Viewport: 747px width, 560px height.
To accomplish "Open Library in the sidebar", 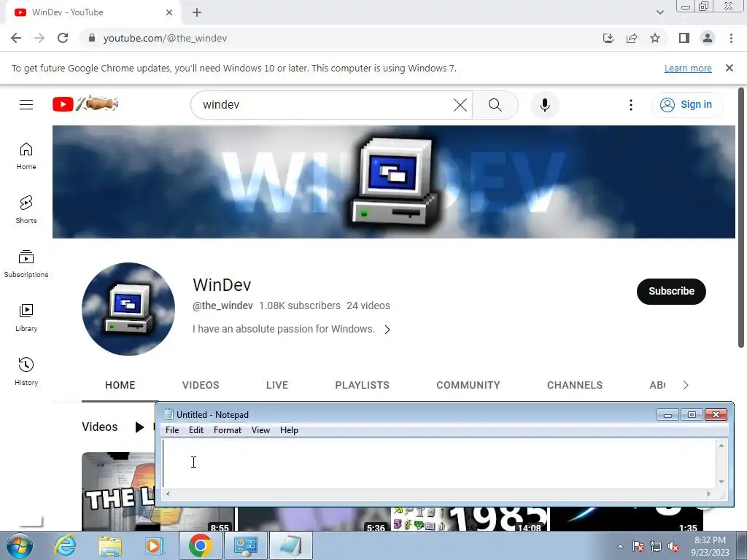I will pos(26,318).
